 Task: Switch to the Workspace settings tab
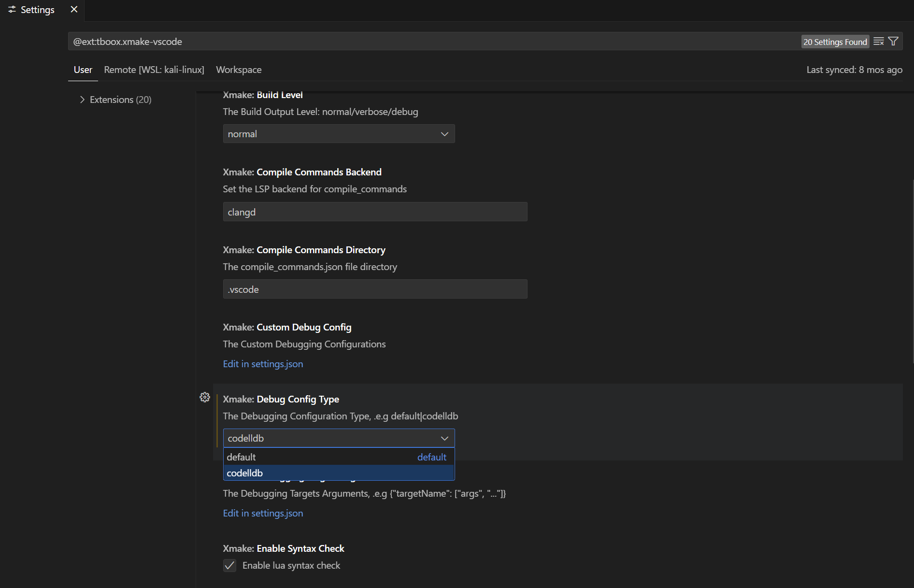click(x=239, y=70)
